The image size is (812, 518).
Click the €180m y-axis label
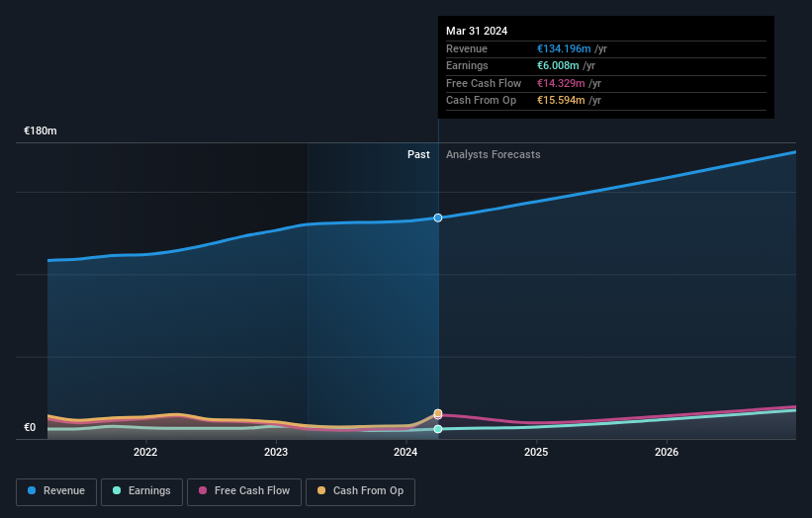point(41,130)
